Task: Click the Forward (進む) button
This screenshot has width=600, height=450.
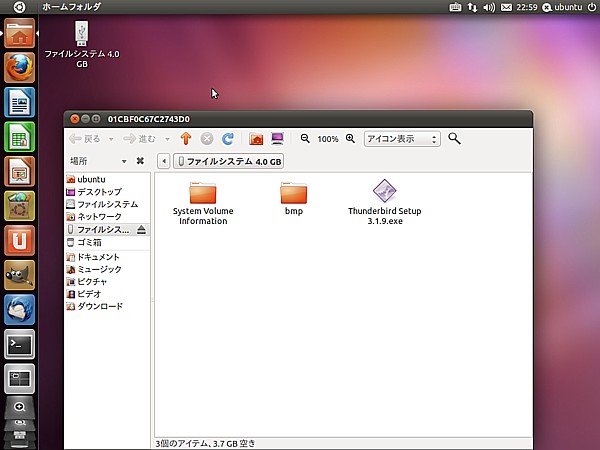Action: click(x=140, y=139)
